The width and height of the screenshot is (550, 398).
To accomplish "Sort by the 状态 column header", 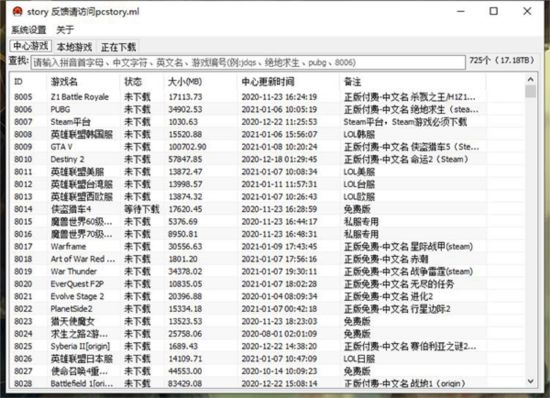I will 133,82.
